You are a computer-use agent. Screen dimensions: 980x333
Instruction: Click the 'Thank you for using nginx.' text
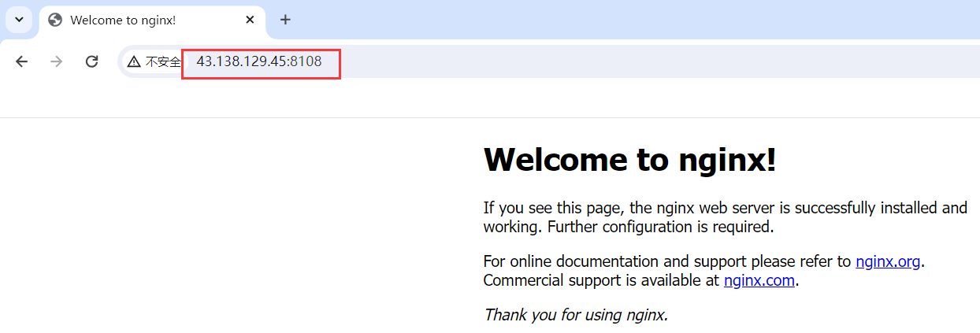[576, 315]
